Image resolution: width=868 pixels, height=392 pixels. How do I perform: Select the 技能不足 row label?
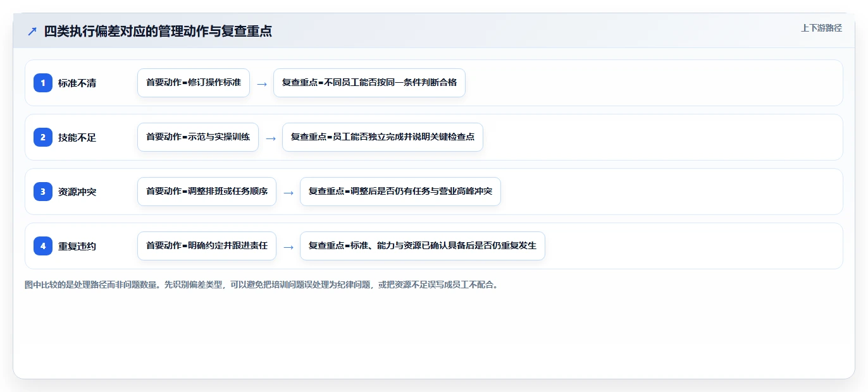click(77, 137)
